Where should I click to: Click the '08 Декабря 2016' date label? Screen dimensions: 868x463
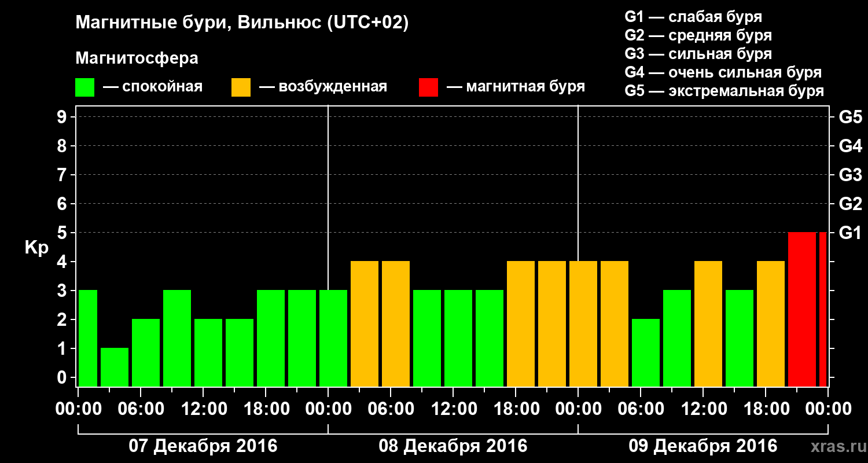[453, 446]
